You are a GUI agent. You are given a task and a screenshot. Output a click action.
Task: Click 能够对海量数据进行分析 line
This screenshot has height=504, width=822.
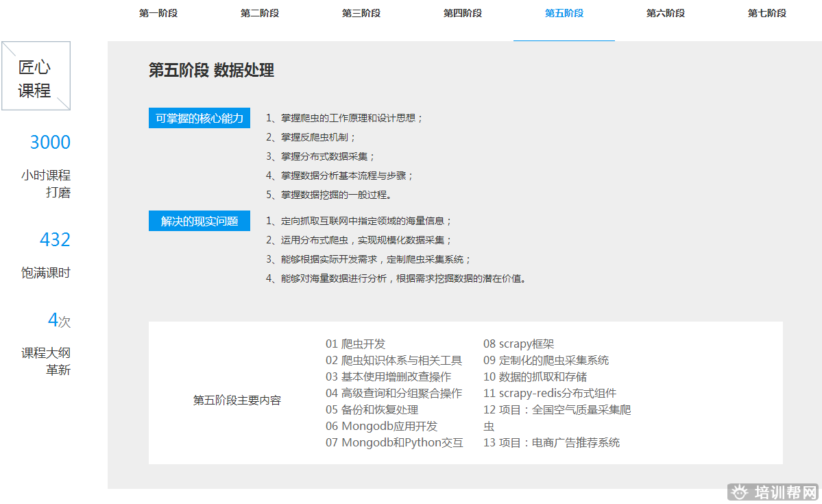click(x=396, y=278)
